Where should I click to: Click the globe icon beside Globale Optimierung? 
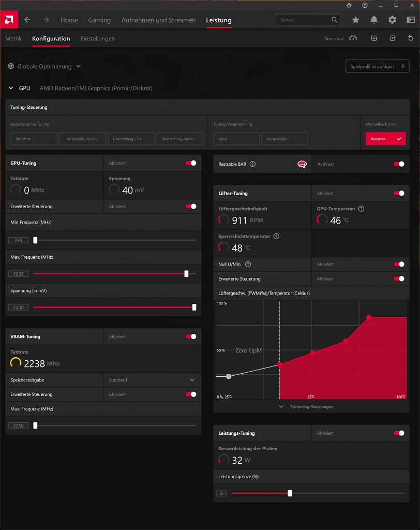pyautogui.click(x=11, y=66)
